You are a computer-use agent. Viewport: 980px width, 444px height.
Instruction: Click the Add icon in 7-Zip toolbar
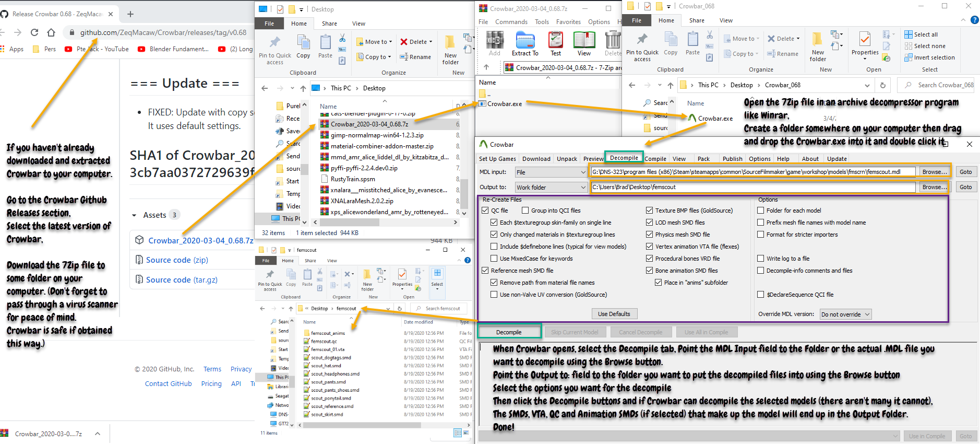click(x=495, y=44)
